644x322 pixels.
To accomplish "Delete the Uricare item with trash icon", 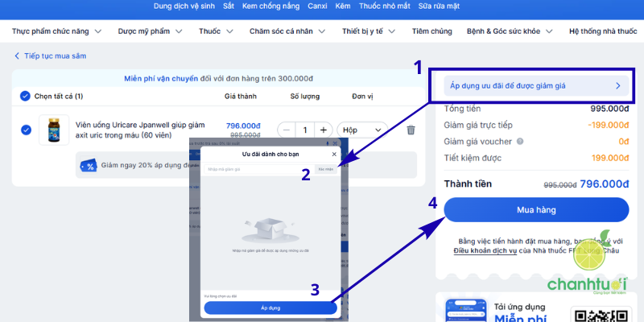I will (x=411, y=130).
